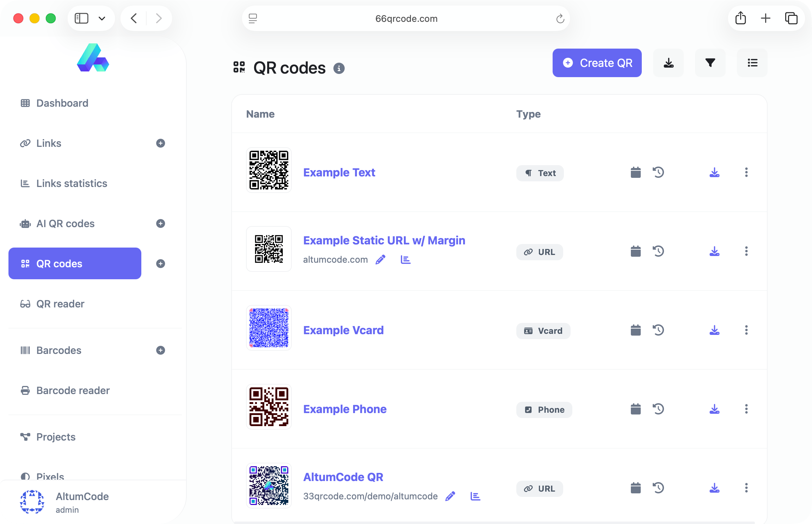The image size is (812, 524).
Task: Click the Example Static URL QR thumbnail
Action: point(269,249)
